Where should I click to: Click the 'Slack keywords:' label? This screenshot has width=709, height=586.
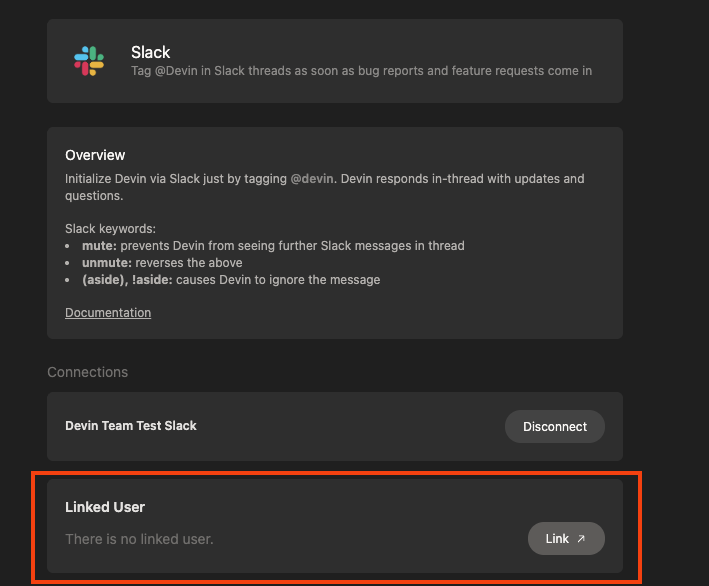[110, 229]
